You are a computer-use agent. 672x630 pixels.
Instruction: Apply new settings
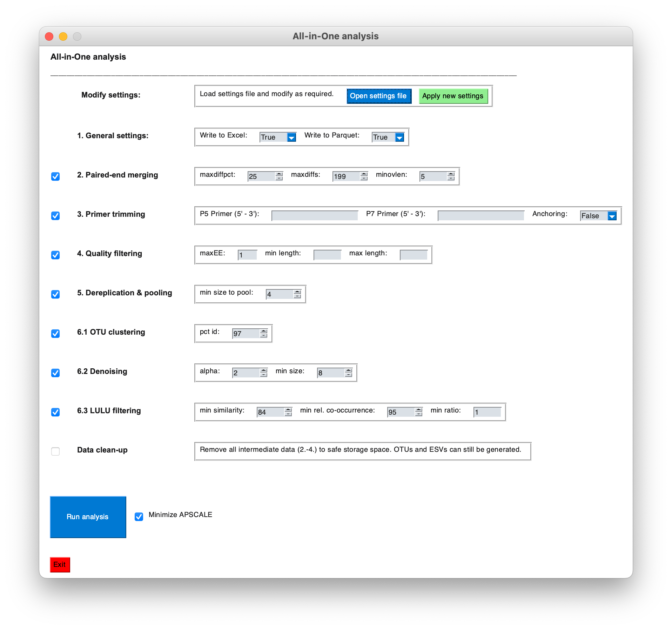click(x=453, y=95)
